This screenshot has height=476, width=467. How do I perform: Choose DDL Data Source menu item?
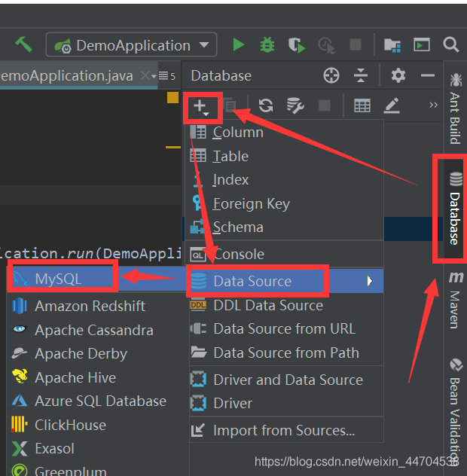pos(286,305)
